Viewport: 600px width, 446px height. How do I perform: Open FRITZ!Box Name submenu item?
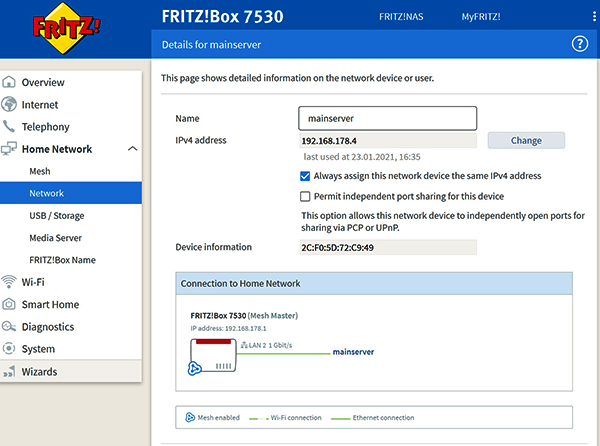[x=71, y=260]
